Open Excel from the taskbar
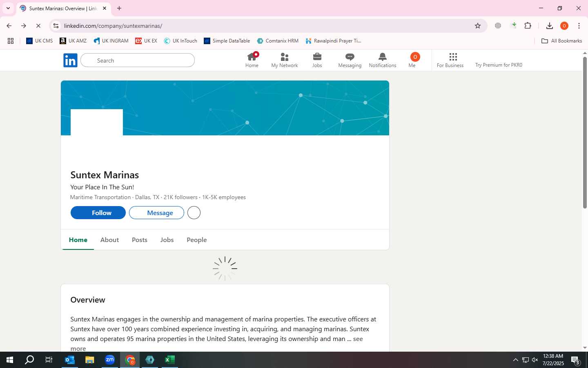The image size is (588, 368). tap(170, 360)
